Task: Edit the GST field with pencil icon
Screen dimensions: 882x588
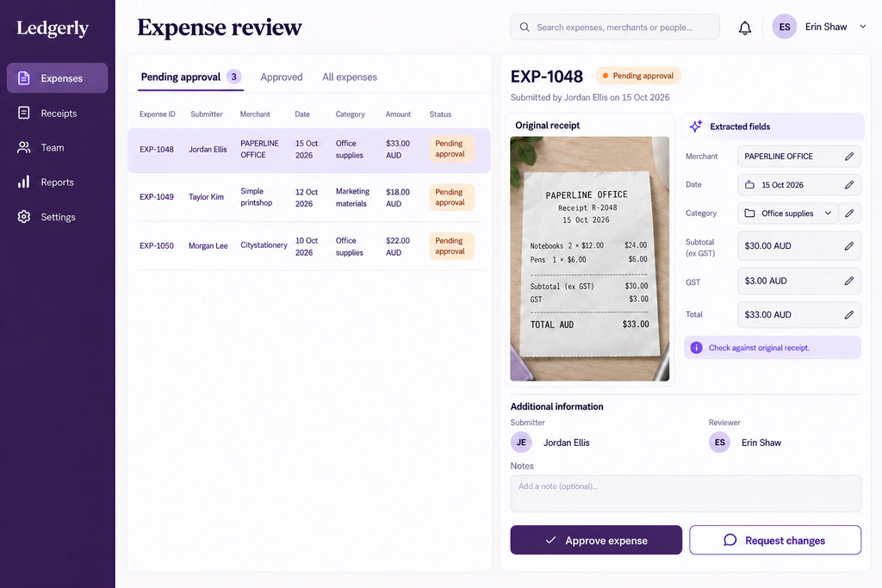Action: click(848, 281)
